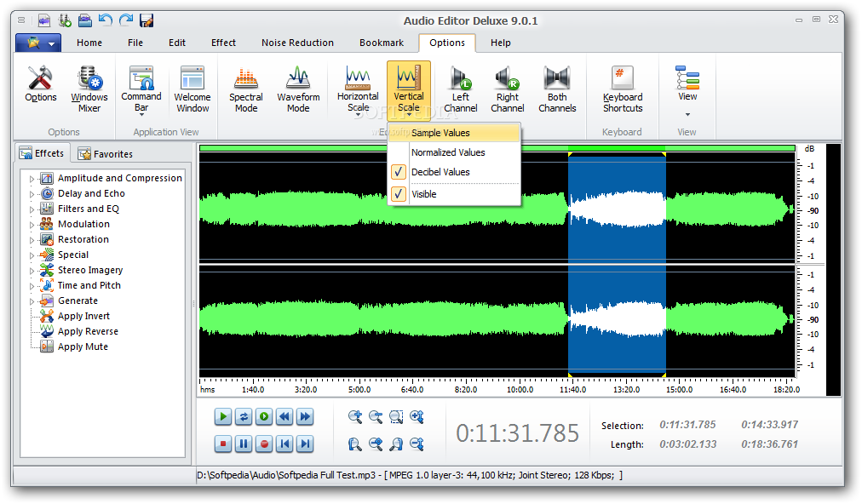Screen dimensions: 862x504
Task: Click the Play button
Action: click(223, 416)
